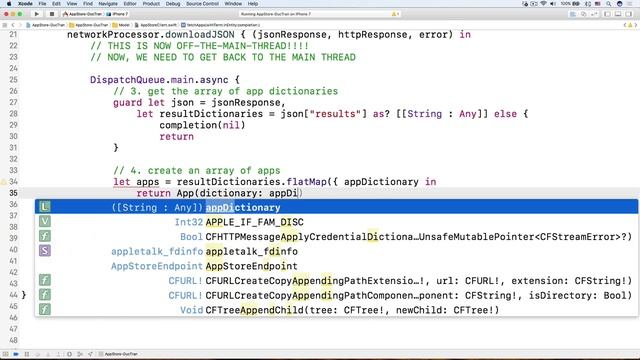640x360 pixels.
Task: Go forward in editor history
Action: 20,25
